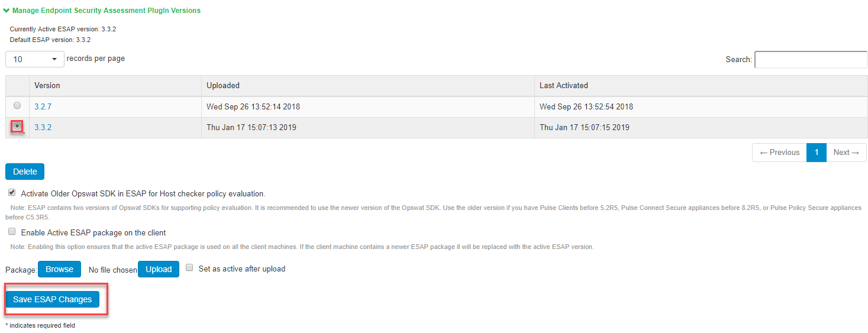The image size is (868, 333).
Task: Go to Next page of records
Action: (x=846, y=153)
